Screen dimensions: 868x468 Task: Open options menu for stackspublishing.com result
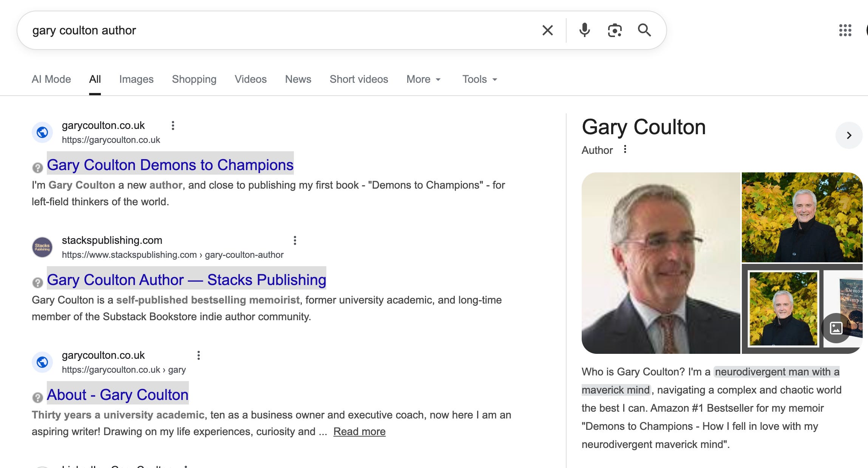[295, 240]
